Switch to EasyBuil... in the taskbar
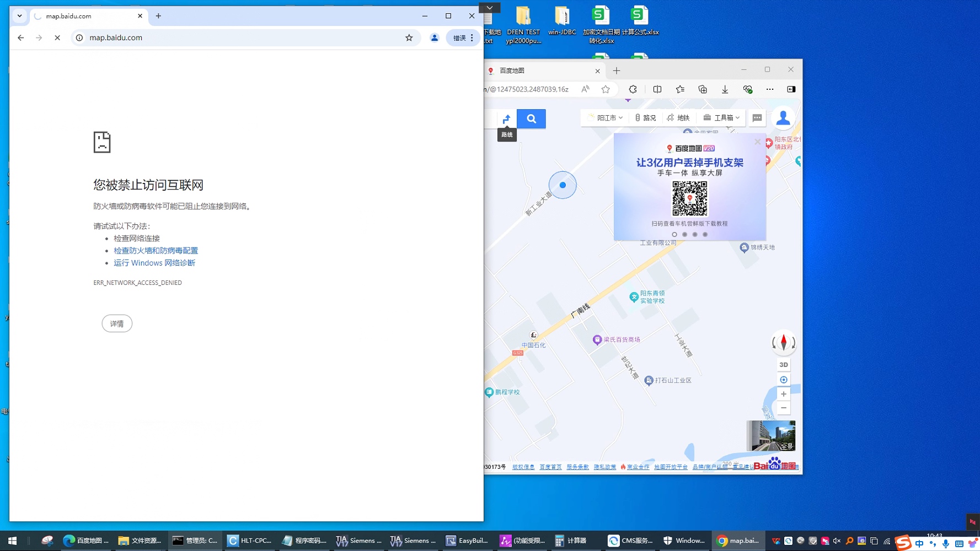This screenshot has width=980, height=551. [x=467, y=541]
